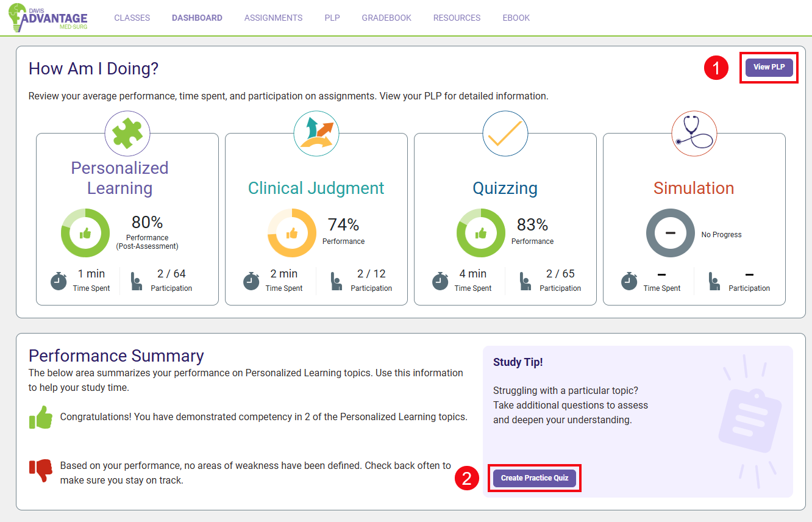Open the Classes menu item

click(x=132, y=18)
